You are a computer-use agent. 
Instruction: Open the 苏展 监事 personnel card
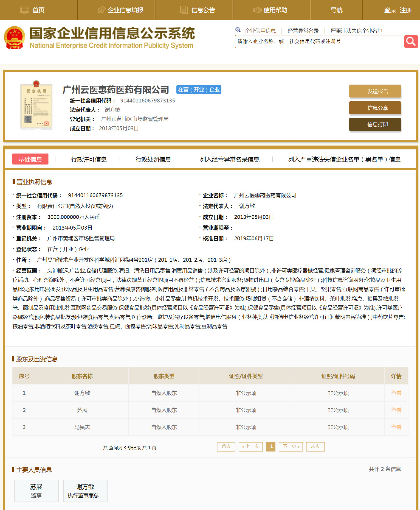36,491
